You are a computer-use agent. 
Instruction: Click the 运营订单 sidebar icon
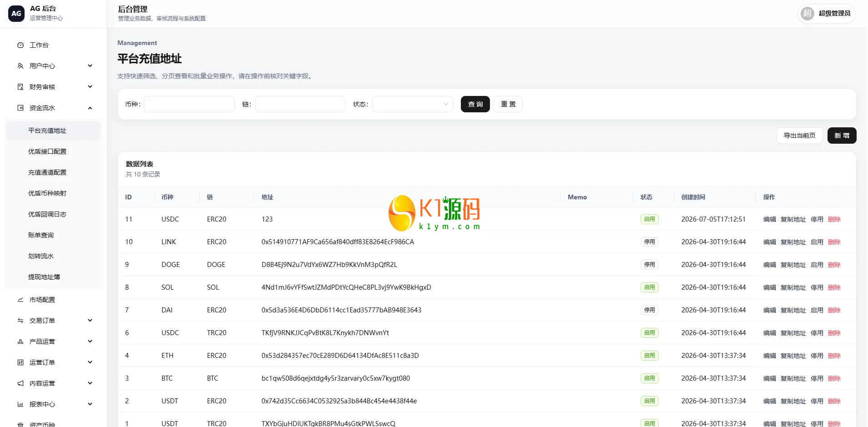pyautogui.click(x=20, y=362)
